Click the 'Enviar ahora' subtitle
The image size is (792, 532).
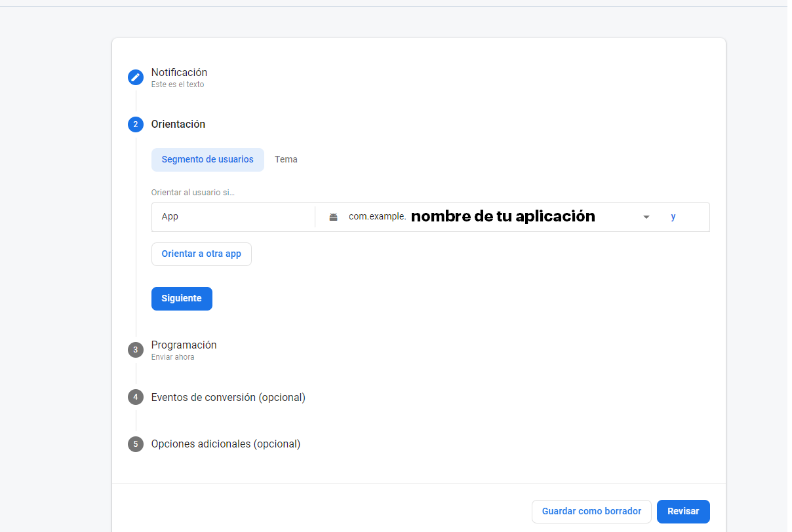point(172,357)
